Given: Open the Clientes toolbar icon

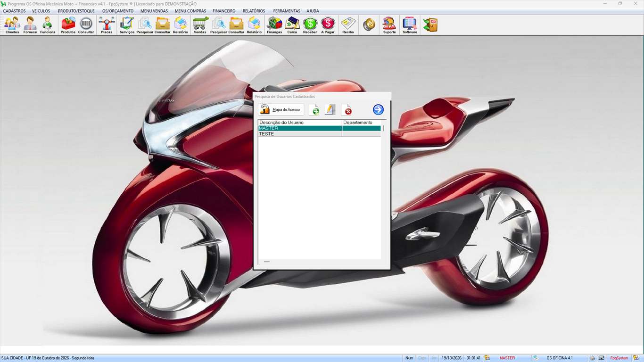Looking at the screenshot, I should point(12,25).
